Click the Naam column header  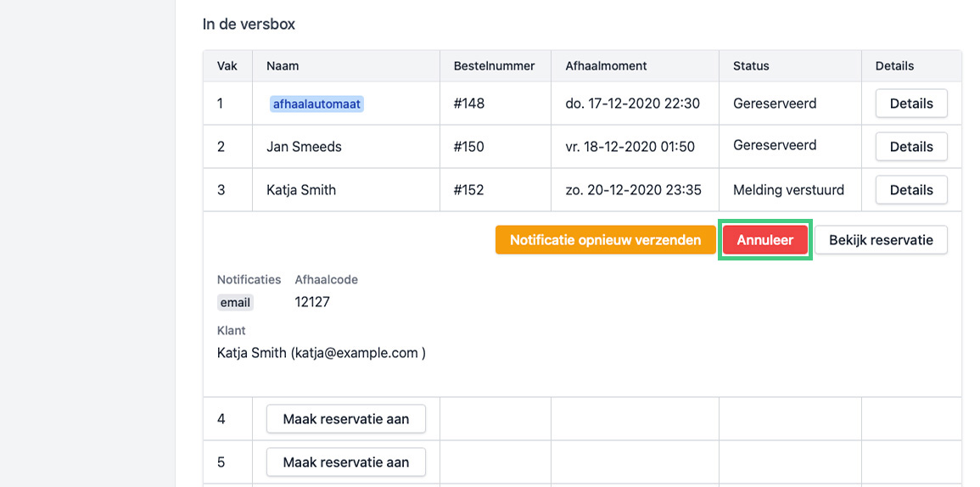coord(283,65)
